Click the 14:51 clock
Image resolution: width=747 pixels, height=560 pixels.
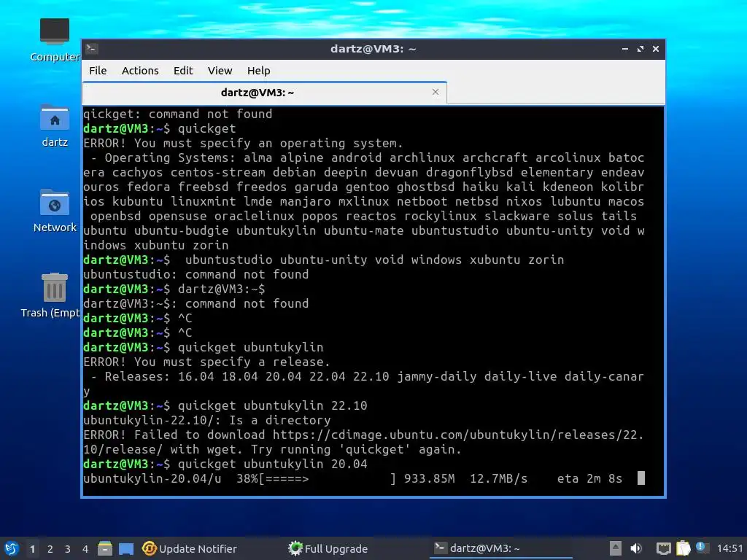point(729,548)
